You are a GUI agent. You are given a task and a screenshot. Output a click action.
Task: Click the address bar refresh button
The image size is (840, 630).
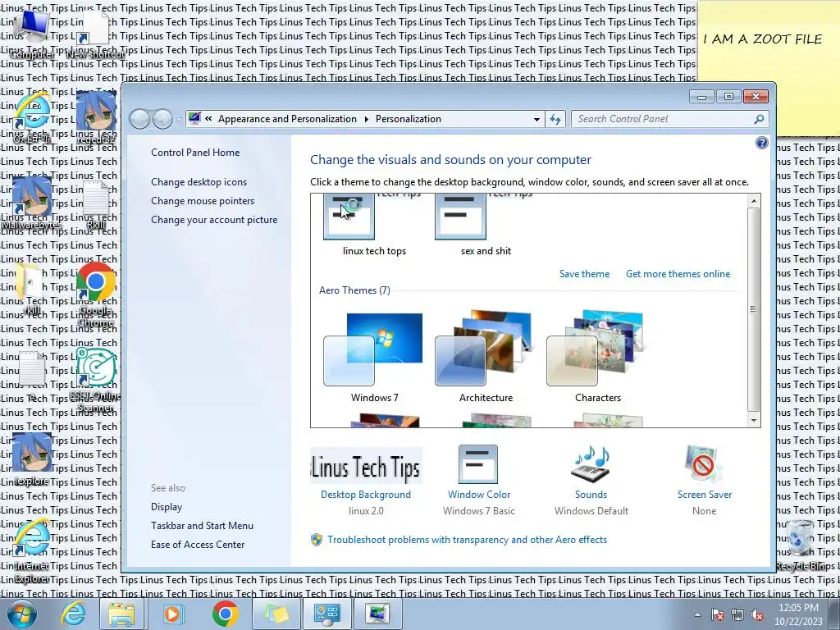tap(555, 120)
